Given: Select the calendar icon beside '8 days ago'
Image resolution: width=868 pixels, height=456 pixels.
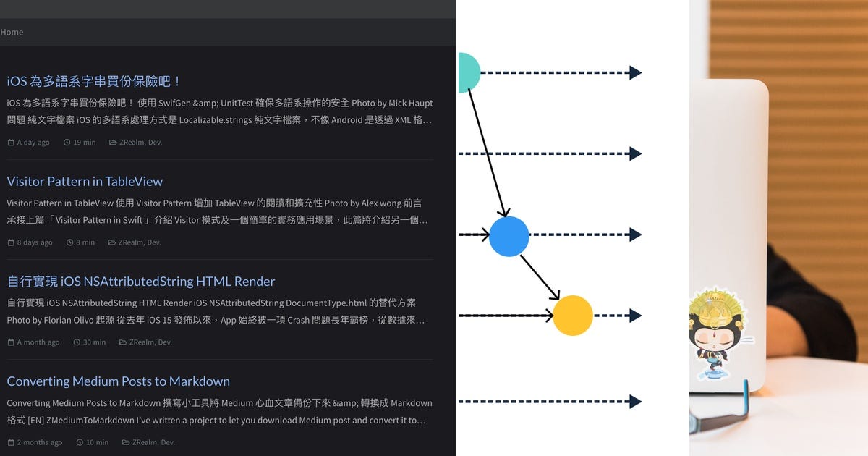Looking at the screenshot, I should click(x=10, y=242).
